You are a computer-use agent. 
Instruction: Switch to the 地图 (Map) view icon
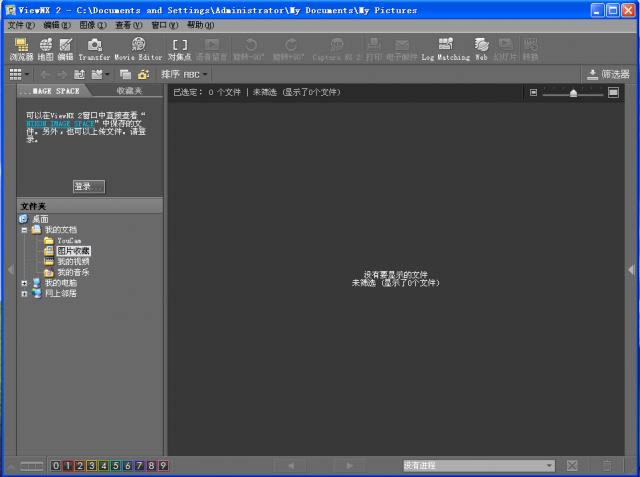[46, 48]
